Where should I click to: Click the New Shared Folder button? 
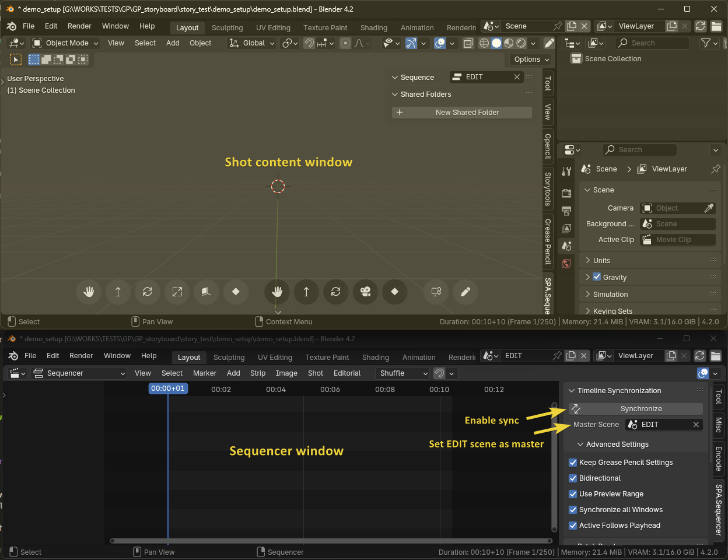pyautogui.click(x=462, y=113)
